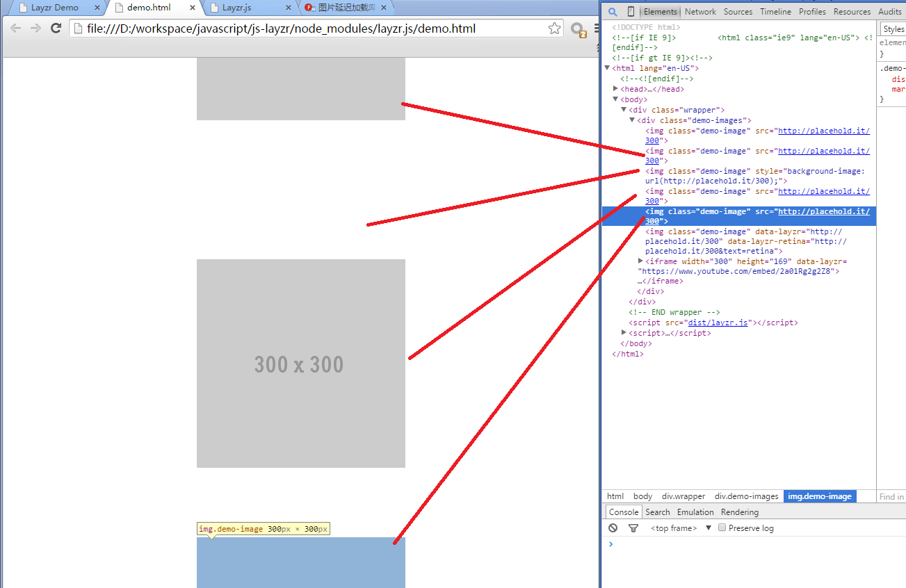Image resolution: width=906 pixels, height=588 pixels.
Task: Expand the iframe element node
Action: tap(640, 261)
